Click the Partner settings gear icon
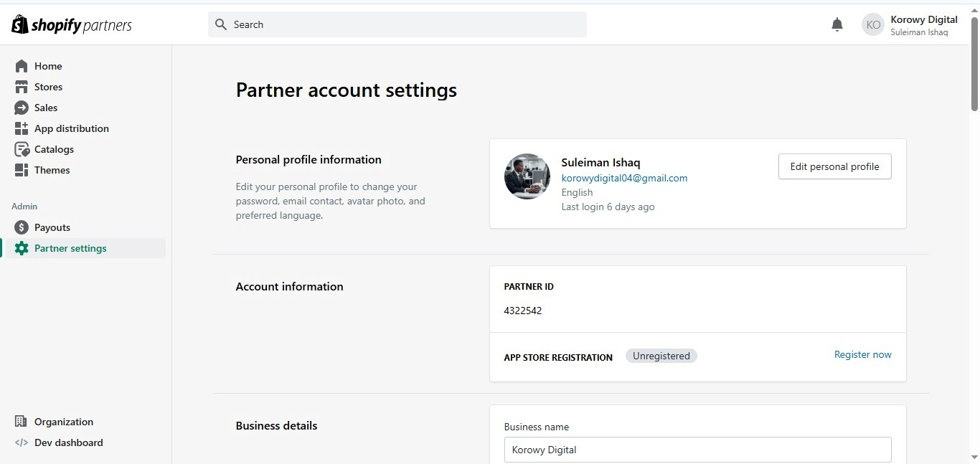 coord(22,248)
